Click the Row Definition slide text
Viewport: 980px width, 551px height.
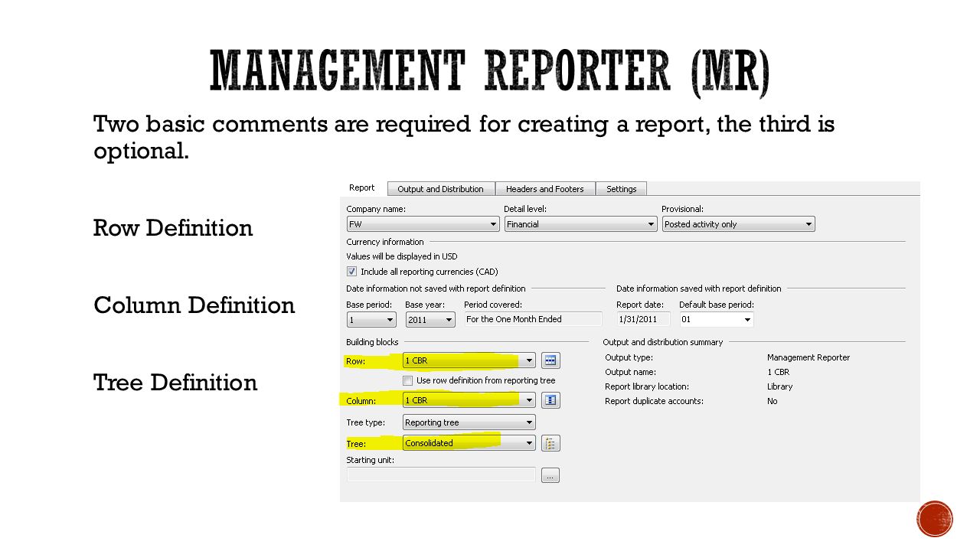[x=173, y=228]
